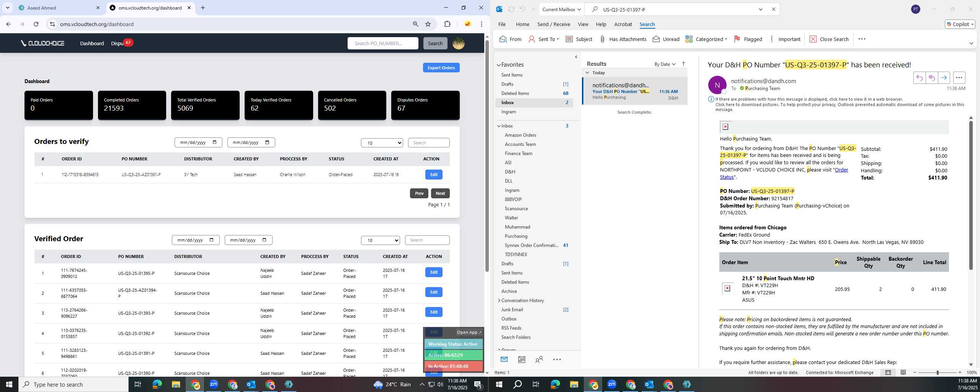Click the dashboard user avatar

[459, 43]
